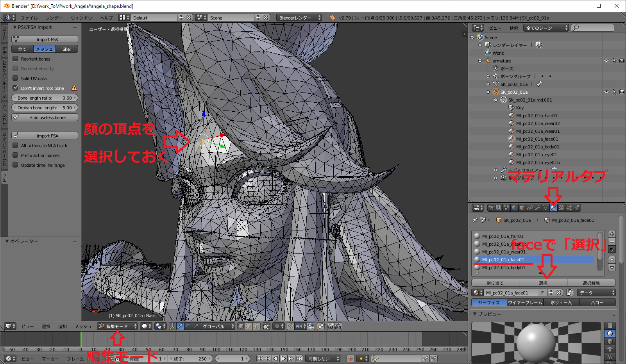Open the File menu
The image size is (626, 364).
[29, 18]
